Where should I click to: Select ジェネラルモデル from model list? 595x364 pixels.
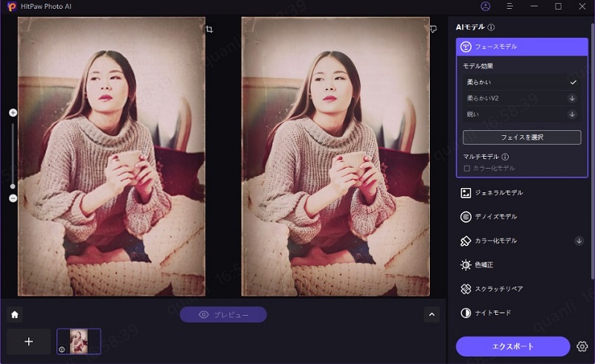(498, 192)
